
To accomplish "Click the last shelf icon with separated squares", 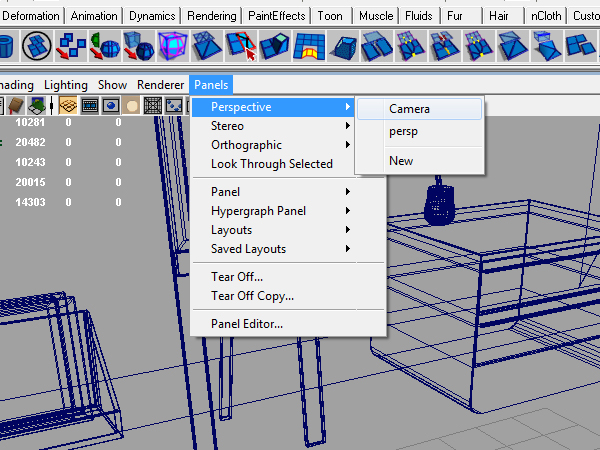I will coord(581,46).
